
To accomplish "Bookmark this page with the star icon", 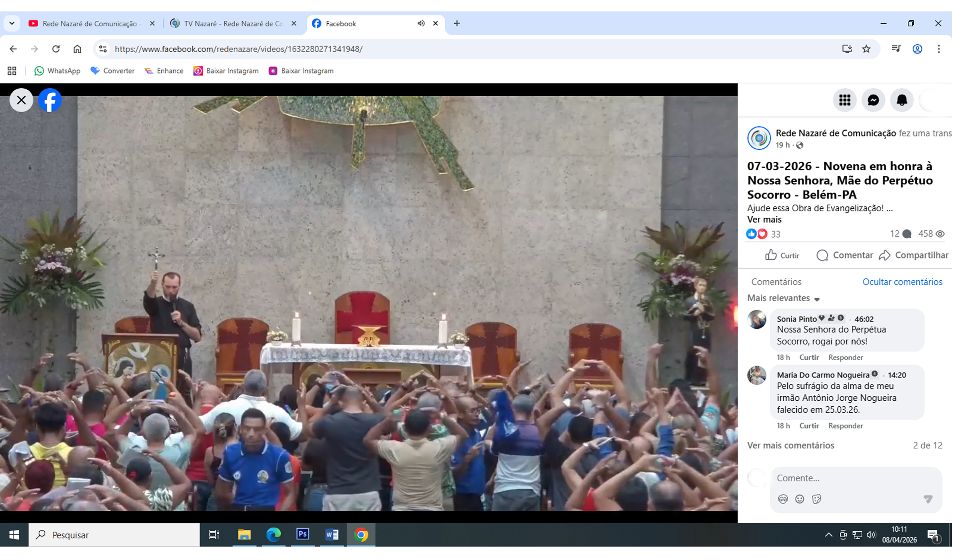I will tap(866, 49).
